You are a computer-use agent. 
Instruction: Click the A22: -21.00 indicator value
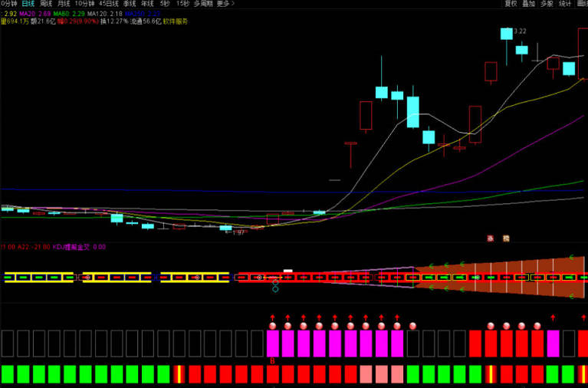[x=34, y=247]
